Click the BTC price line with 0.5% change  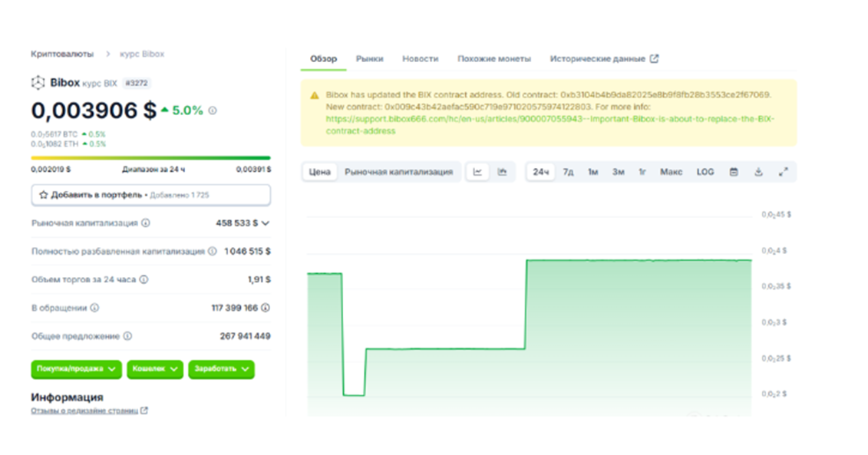[x=68, y=134]
